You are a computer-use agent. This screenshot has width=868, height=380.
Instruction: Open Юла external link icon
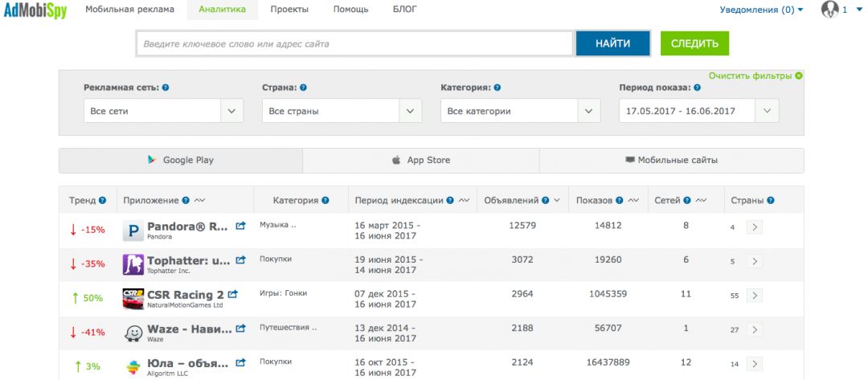240,363
